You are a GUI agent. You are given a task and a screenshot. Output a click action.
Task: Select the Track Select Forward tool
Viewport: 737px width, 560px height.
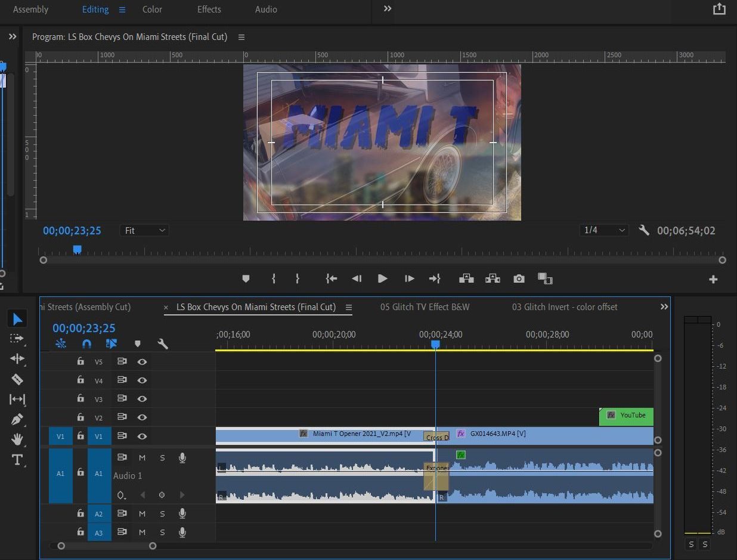click(x=17, y=339)
